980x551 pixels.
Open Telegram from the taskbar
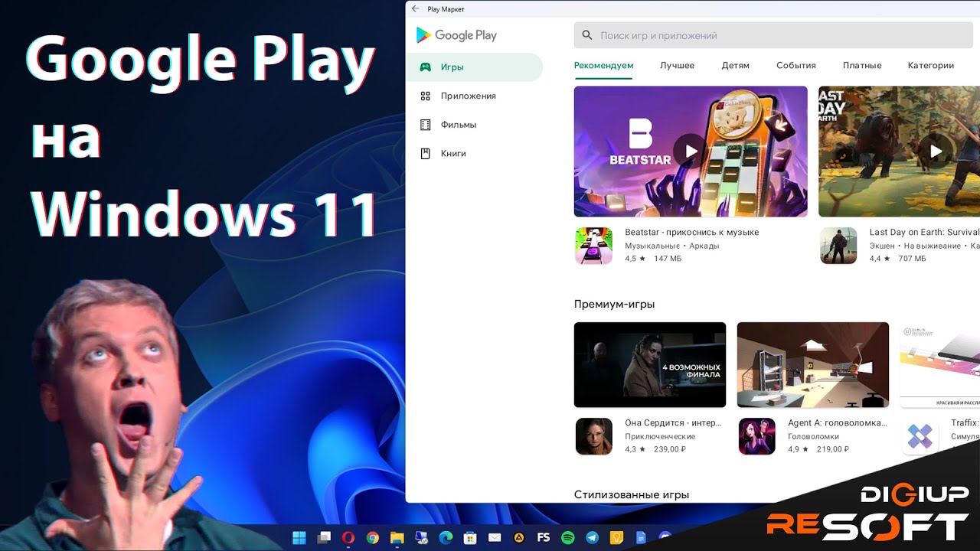click(592, 538)
